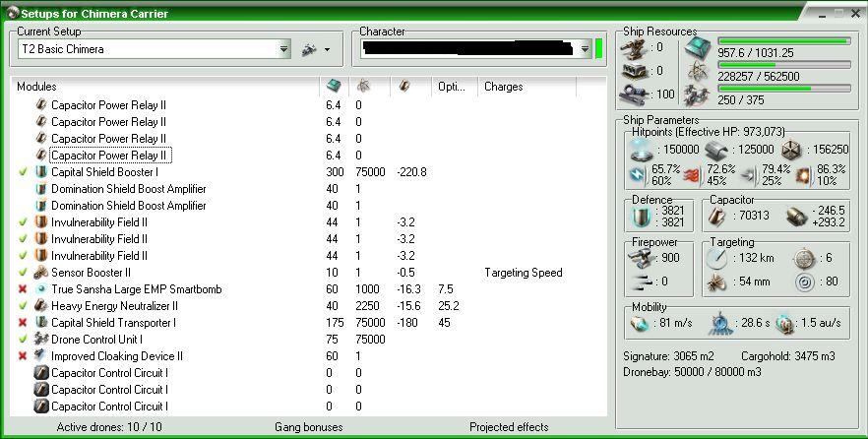Click the first Domination Shield Boost Amplifier icon
The width and height of the screenshot is (868, 439).
tap(41, 189)
